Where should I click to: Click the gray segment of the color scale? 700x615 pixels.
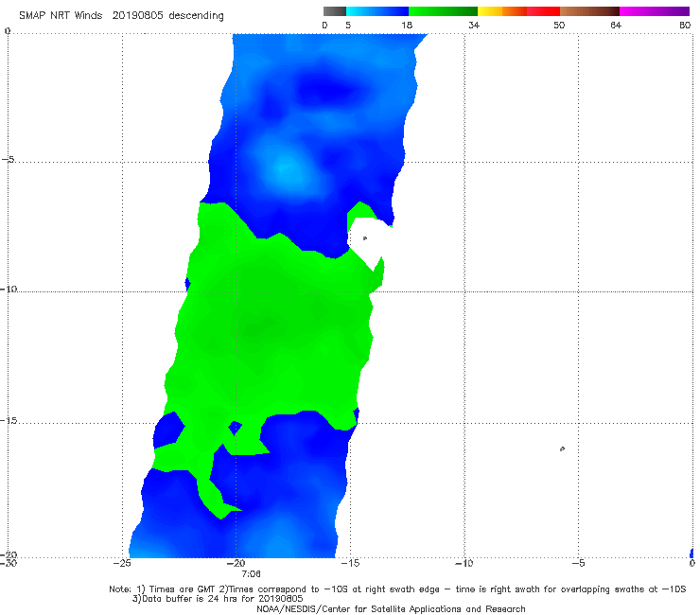click(x=334, y=11)
